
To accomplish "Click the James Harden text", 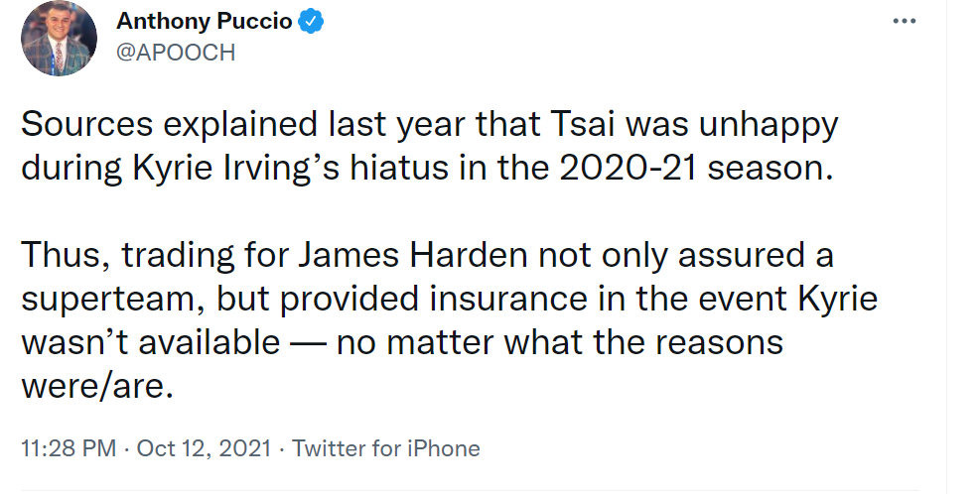I will coord(412,256).
